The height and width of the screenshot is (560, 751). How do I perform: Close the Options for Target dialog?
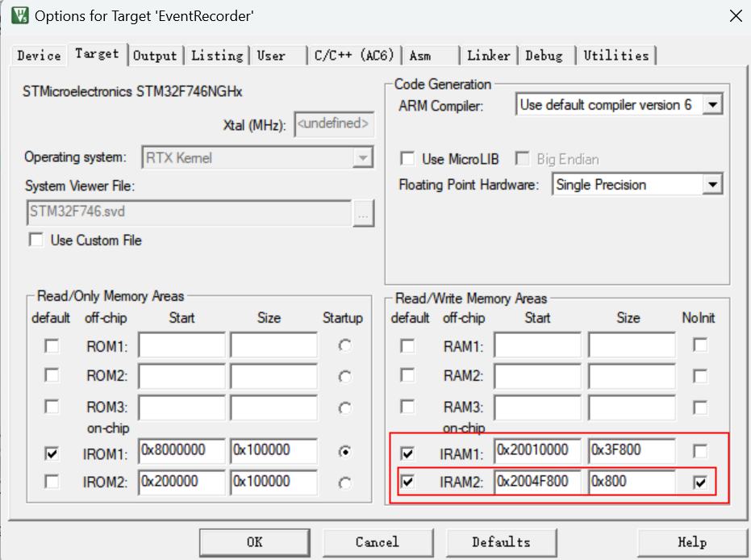click(x=735, y=15)
